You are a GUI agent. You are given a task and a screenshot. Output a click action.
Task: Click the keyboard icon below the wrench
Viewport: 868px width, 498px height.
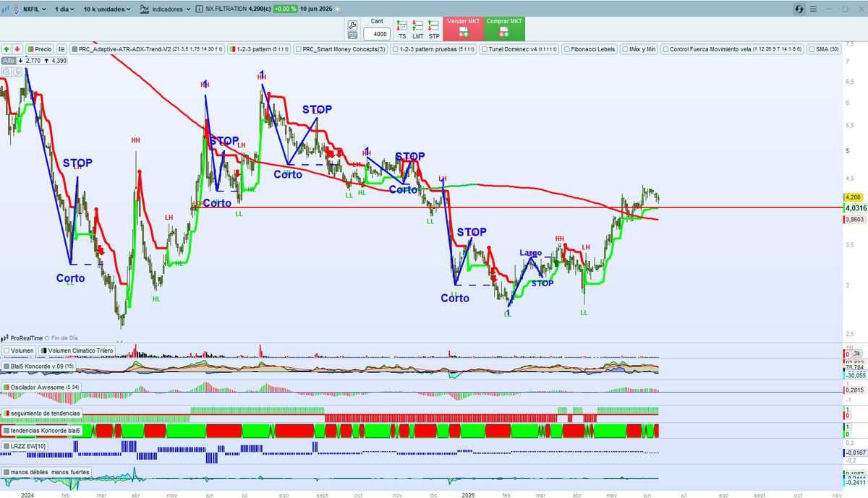[x=352, y=35]
